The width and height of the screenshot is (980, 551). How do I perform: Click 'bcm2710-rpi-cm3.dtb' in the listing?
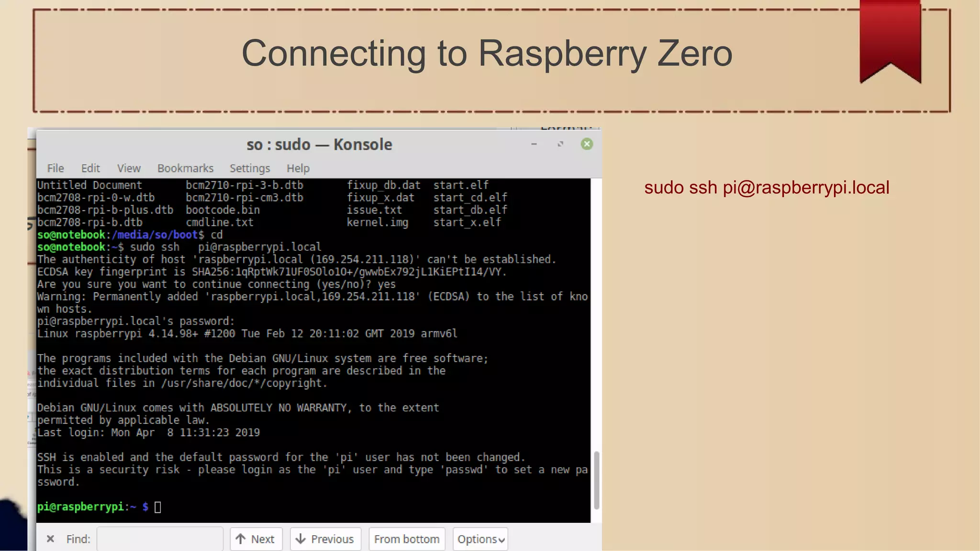pyautogui.click(x=245, y=198)
